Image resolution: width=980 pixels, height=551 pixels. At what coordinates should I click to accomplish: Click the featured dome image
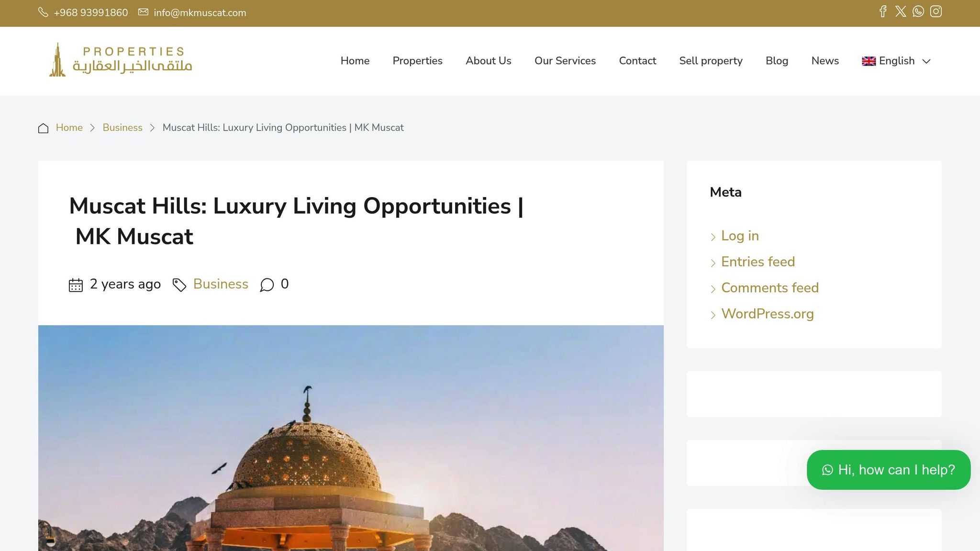click(x=351, y=438)
